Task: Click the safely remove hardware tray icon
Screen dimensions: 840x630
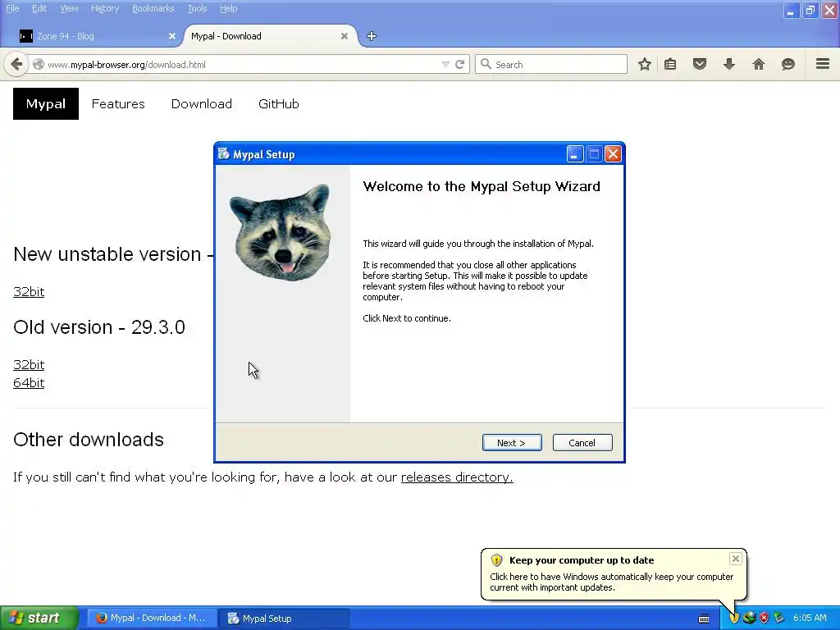Action: pyautogui.click(x=779, y=618)
